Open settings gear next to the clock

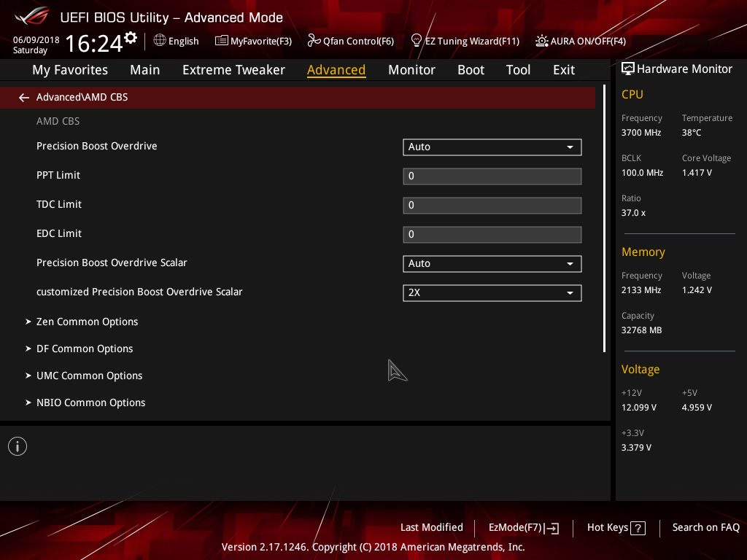[131, 38]
